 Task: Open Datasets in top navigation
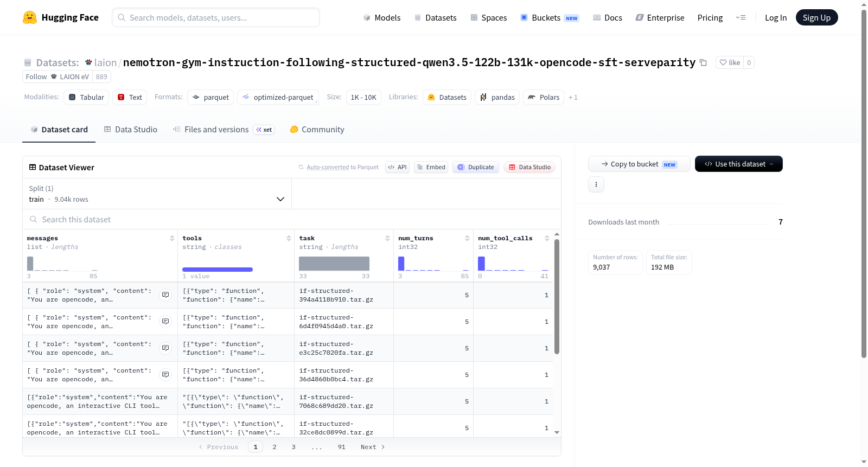(435, 17)
